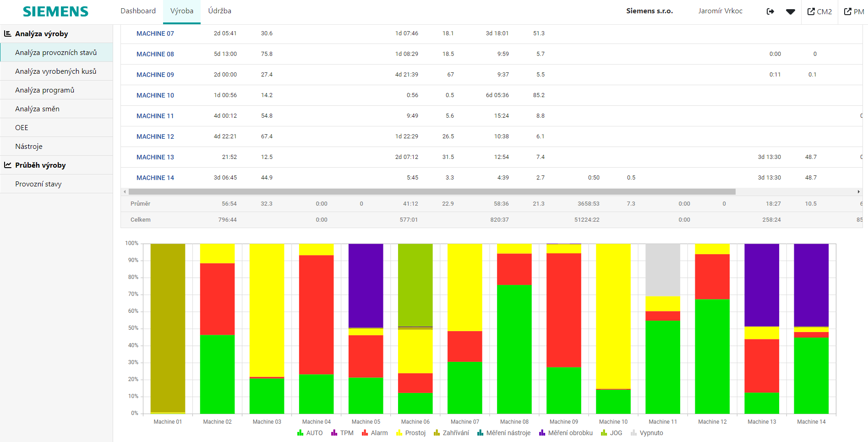Toggle TPM legend icon
The height and width of the screenshot is (442, 868).
[x=334, y=433]
